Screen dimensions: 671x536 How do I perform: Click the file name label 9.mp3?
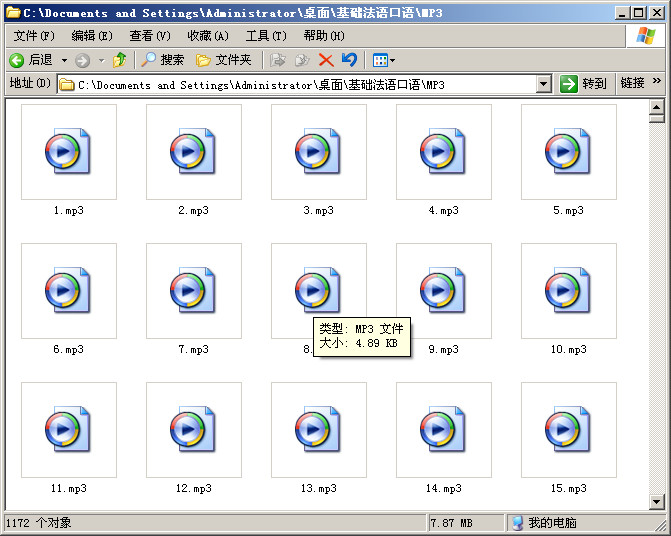(443, 349)
